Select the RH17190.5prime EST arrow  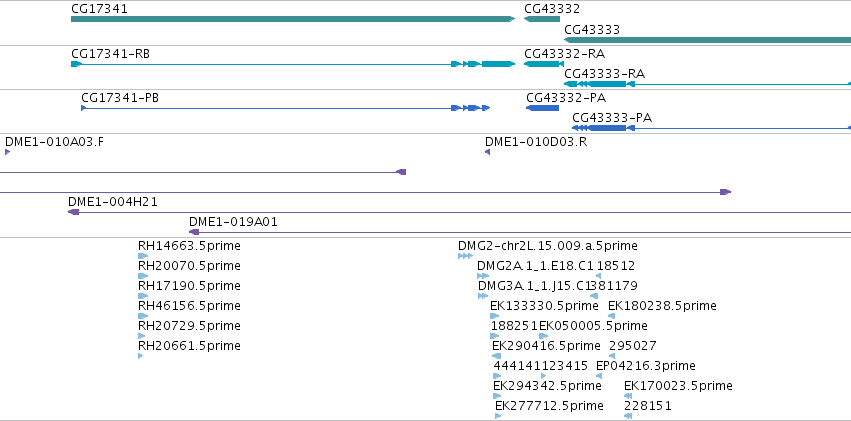coord(143,296)
